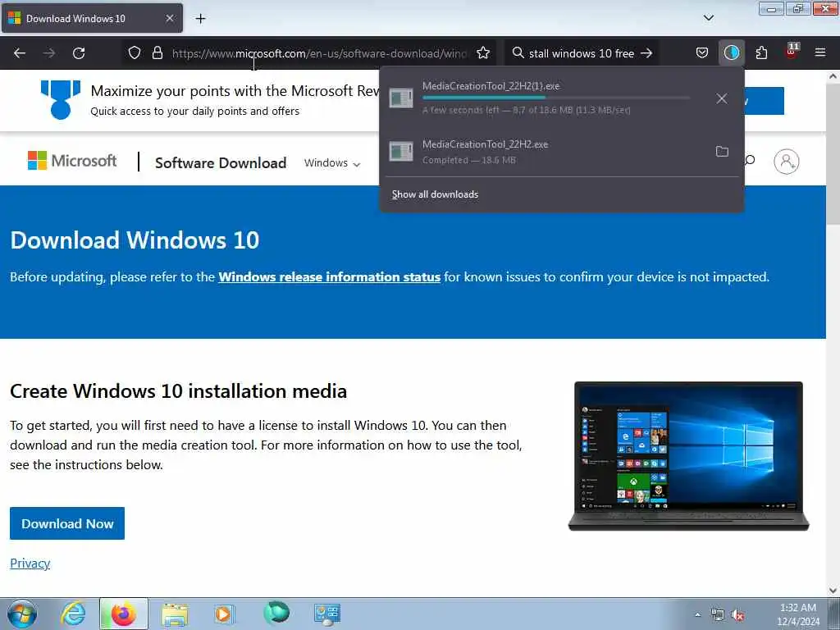Switch to Firefox in the taskbar

[x=123, y=614]
